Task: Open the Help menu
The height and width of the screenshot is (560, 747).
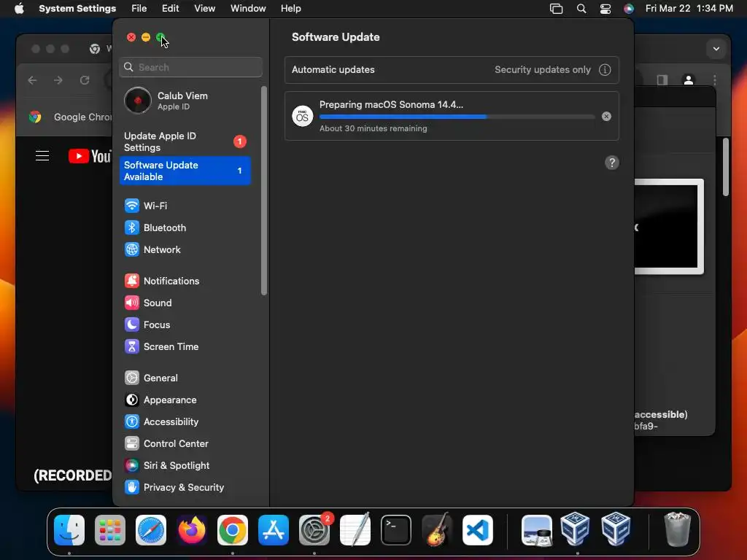Action: pyautogui.click(x=290, y=9)
